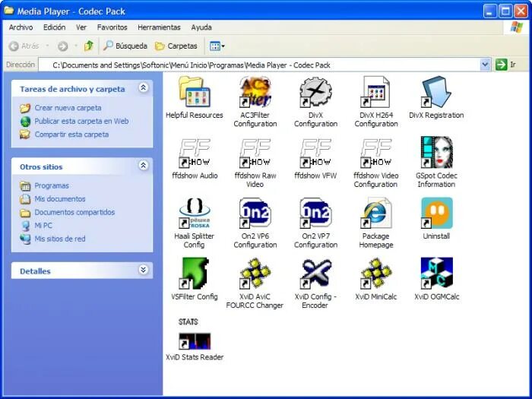Open the Ver menu
Image resolution: width=532 pixels, height=399 pixels.
click(x=81, y=27)
